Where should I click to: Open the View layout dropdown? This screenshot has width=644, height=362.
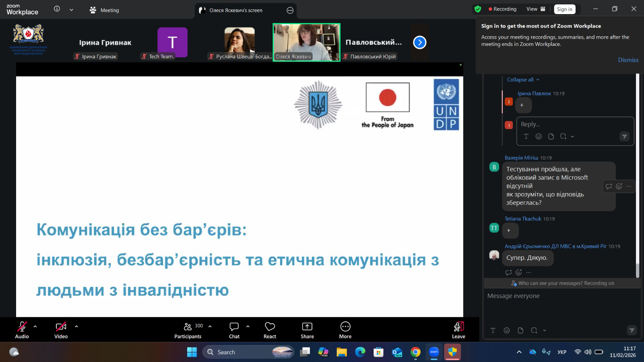(536, 9)
